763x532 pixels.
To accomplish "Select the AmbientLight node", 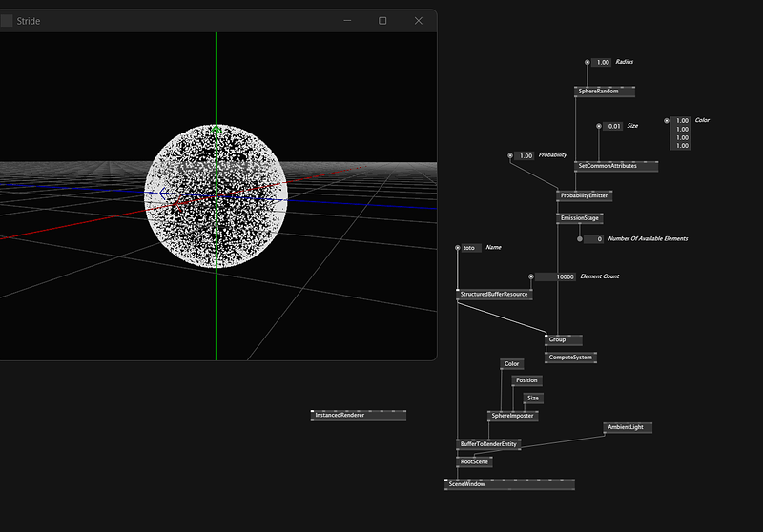I will pos(628,427).
